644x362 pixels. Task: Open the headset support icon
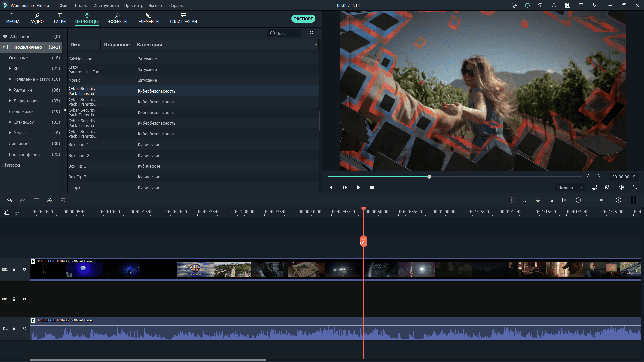coord(527,5)
